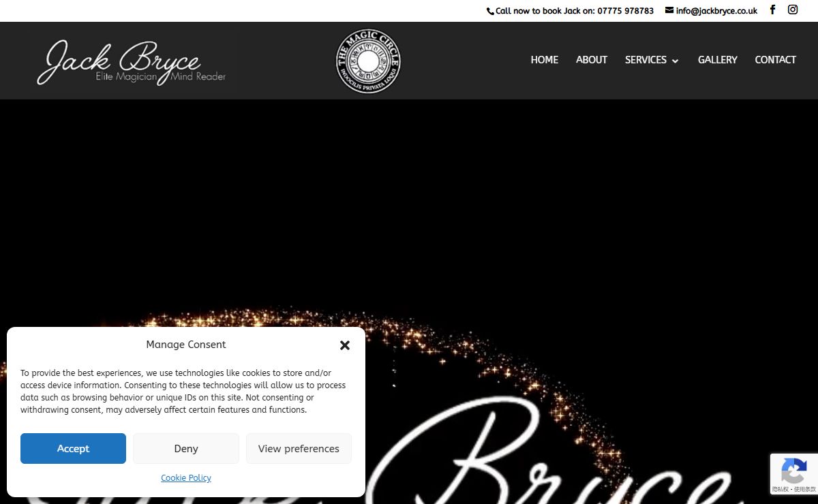
Task: Deny cookies in consent dialog
Action: click(186, 448)
